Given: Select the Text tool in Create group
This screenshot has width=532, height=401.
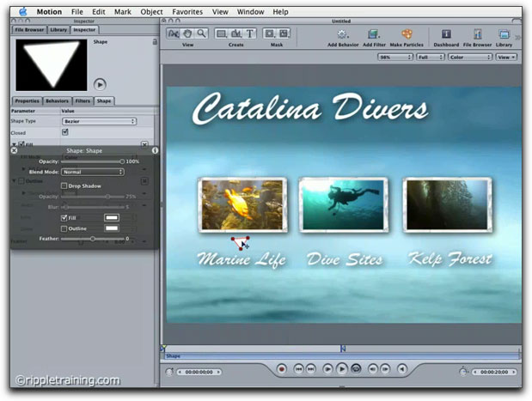Looking at the screenshot, I should 250,33.
